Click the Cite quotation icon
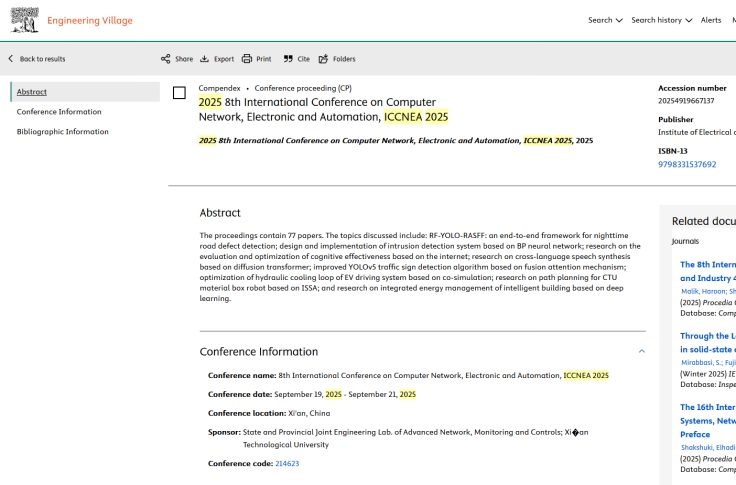 pyautogui.click(x=288, y=59)
